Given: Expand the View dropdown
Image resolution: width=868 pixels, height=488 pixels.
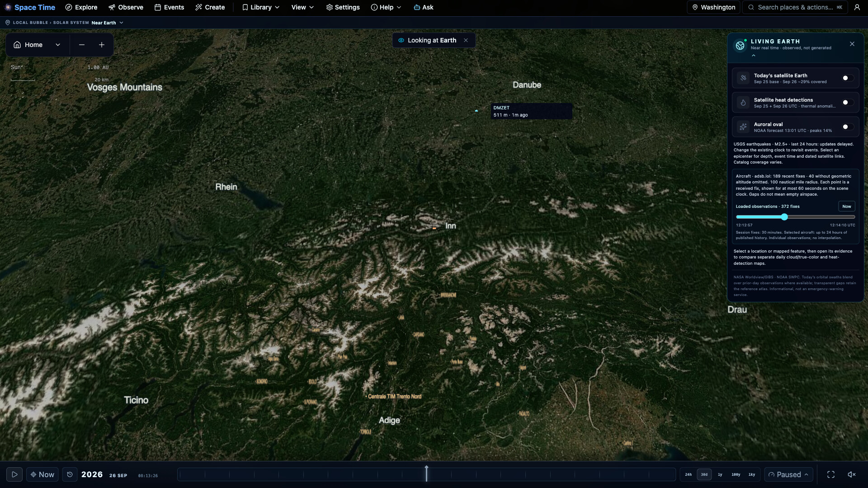Looking at the screenshot, I should tap(302, 7).
